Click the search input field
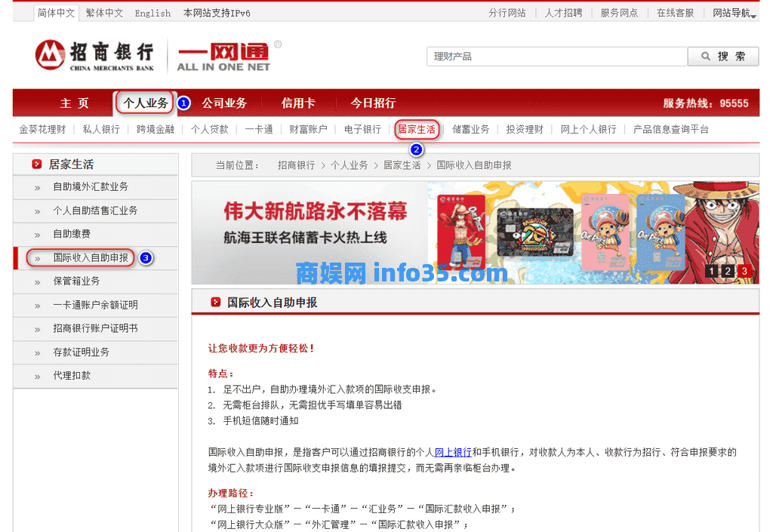 click(x=557, y=56)
